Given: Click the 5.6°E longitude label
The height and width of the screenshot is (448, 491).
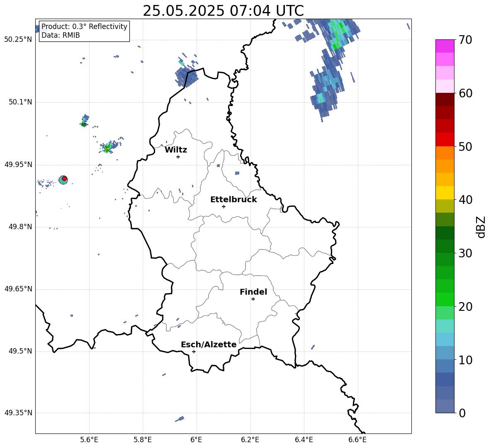Looking at the screenshot, I should coord(89,440).
